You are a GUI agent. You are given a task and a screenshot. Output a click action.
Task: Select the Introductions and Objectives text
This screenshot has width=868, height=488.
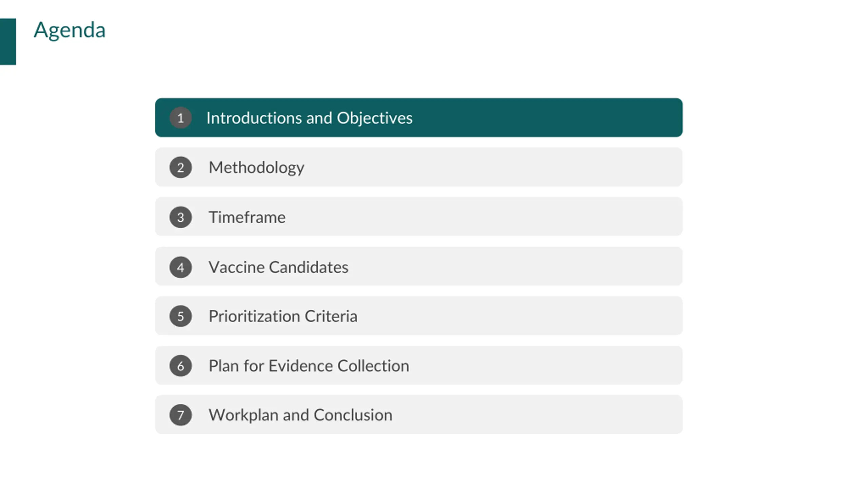click(x=309, y=118)
